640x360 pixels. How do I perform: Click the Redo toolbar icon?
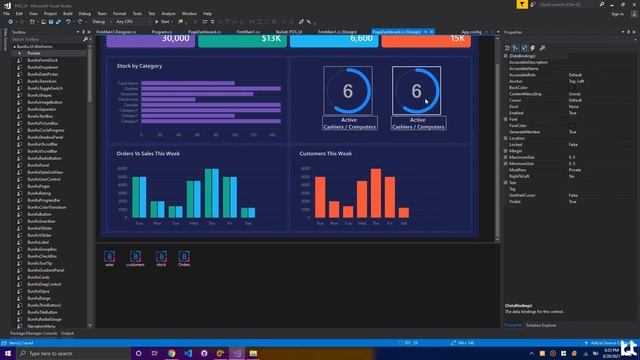pos(80,22)
